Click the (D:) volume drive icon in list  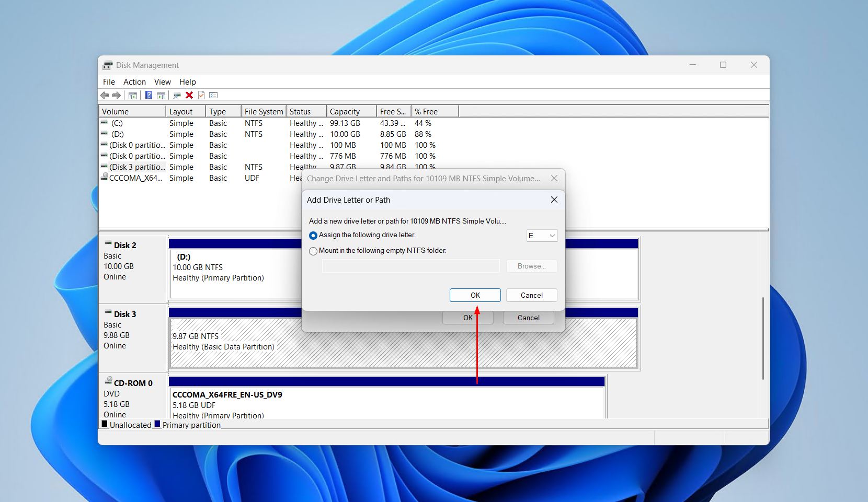coord(104,134)
